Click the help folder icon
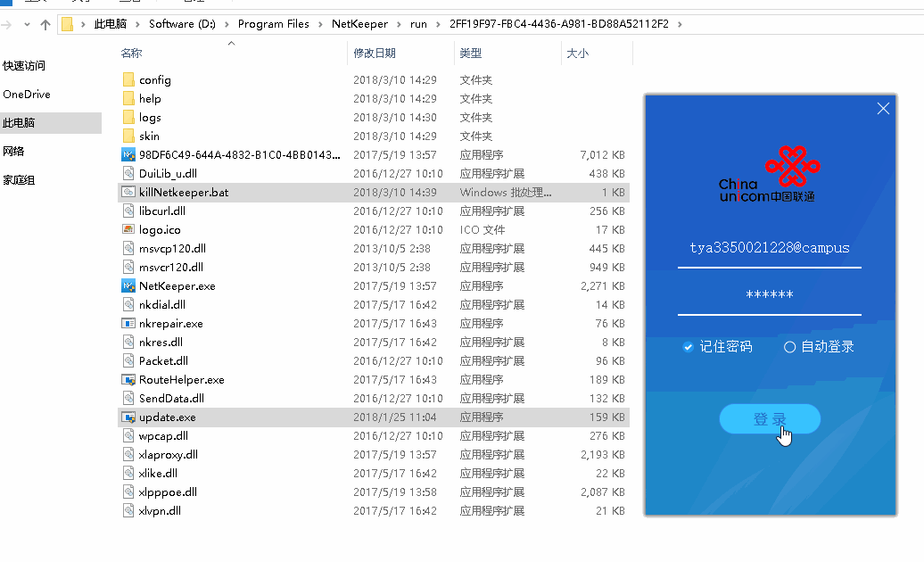Screen dimensions: 924x562 click(x=128, y=98)
